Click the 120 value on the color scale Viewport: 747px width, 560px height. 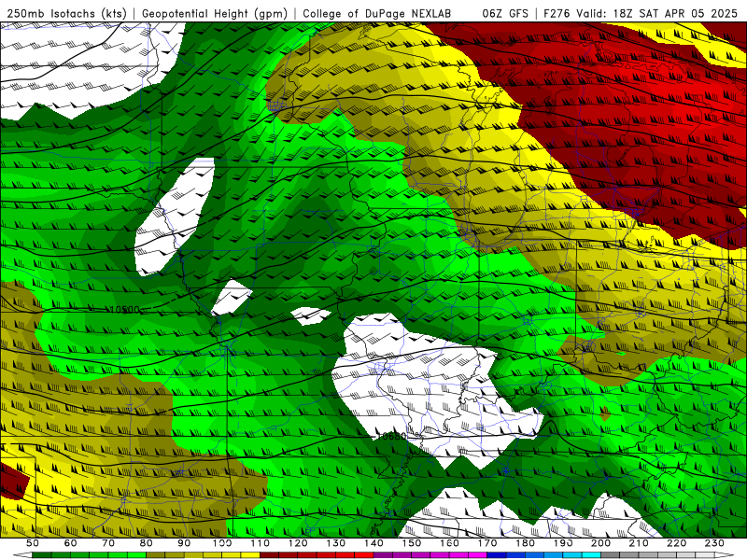[298, 543]
